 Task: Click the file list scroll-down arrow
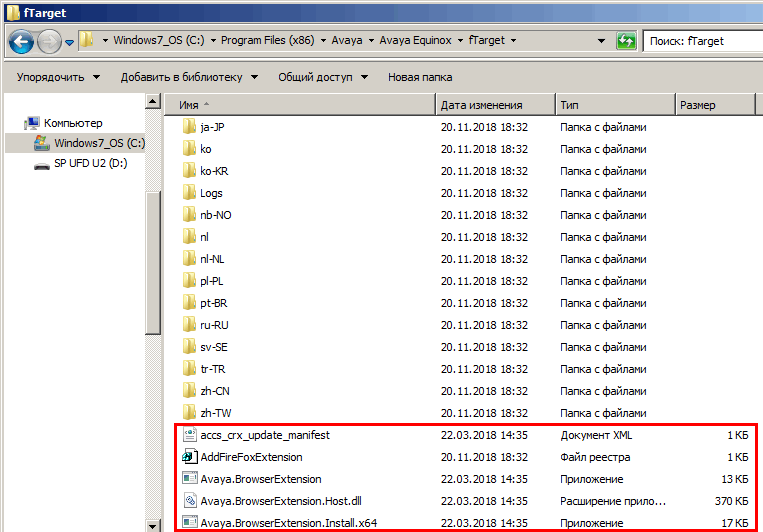[x=154, y=524]
